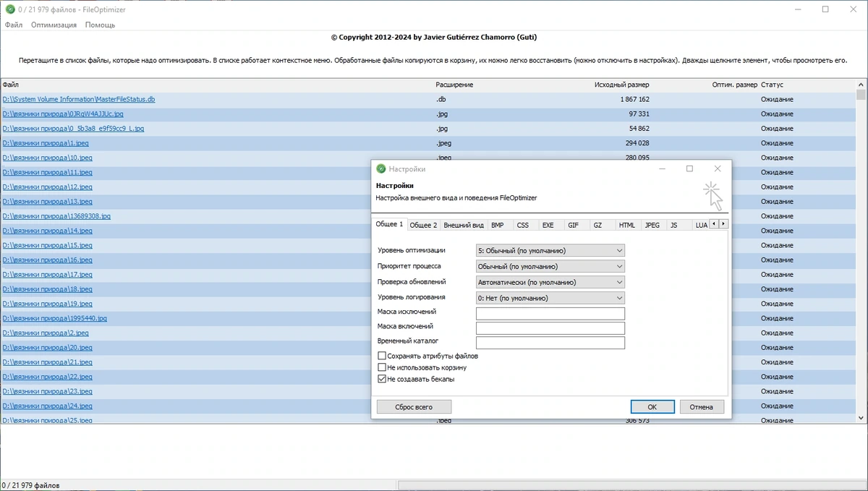Viewport: 868px width, 491px height.
Task: Open the 0_5b3a8_e9f59cc9_L.jpg file link
Action: pyautogui.click(x=73, y=129)
